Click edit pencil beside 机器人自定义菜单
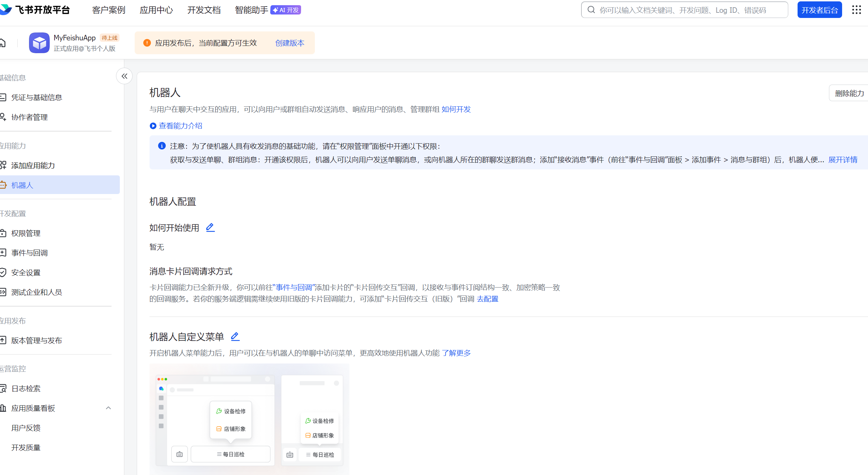This screenshot has height=475, width=868. pos(235,336)
